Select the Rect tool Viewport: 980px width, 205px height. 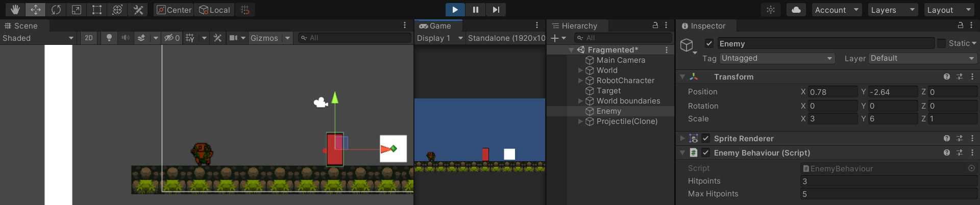pyautogui.click(x=97, y=10)
